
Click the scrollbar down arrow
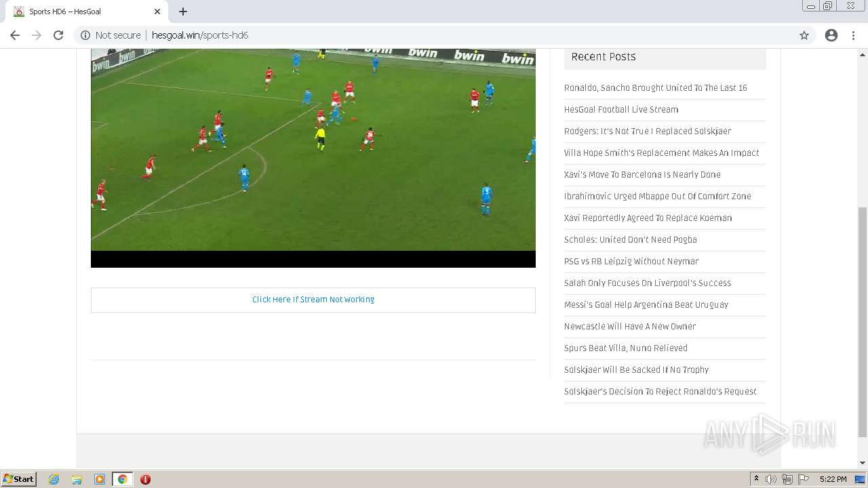coord(863,463)
